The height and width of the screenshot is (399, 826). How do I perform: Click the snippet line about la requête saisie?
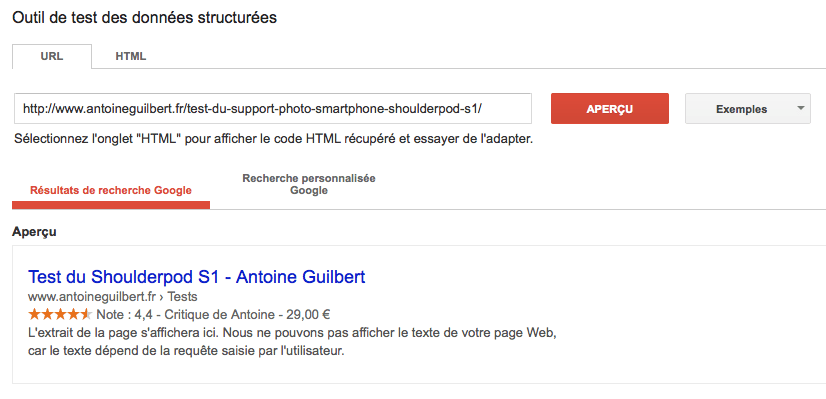pyautogui.click(x=186, y=351)
